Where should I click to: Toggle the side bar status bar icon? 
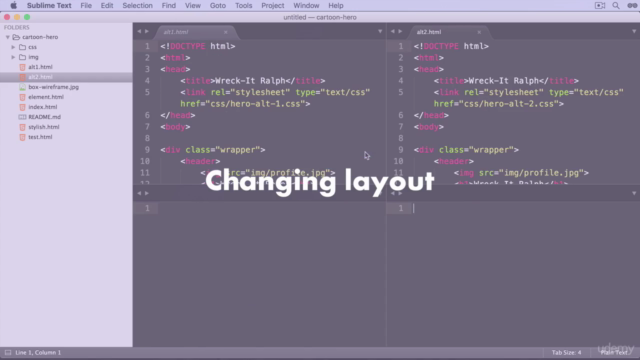click(x=8, y=352)
